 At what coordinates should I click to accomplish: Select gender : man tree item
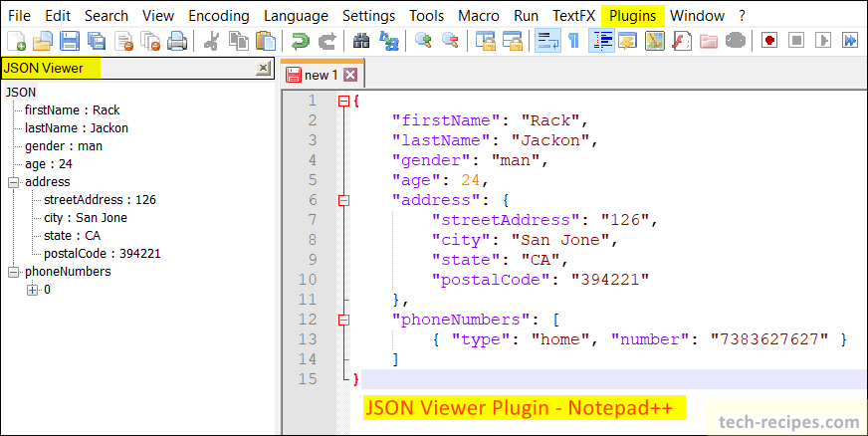click(x=64, y=146)
